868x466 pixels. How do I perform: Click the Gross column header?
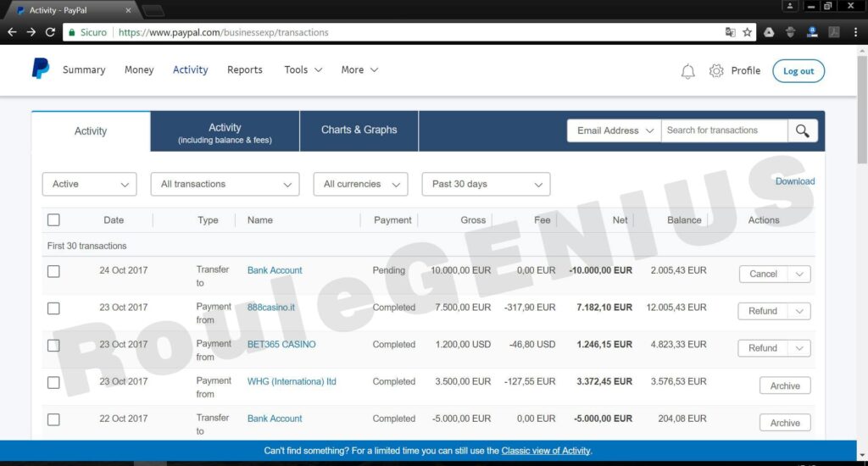tap(473, 219)
